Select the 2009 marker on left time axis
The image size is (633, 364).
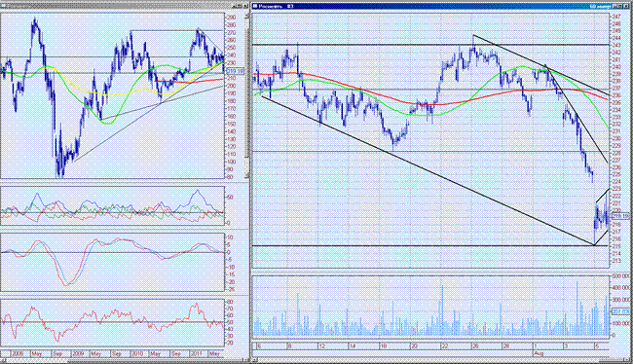78,353
